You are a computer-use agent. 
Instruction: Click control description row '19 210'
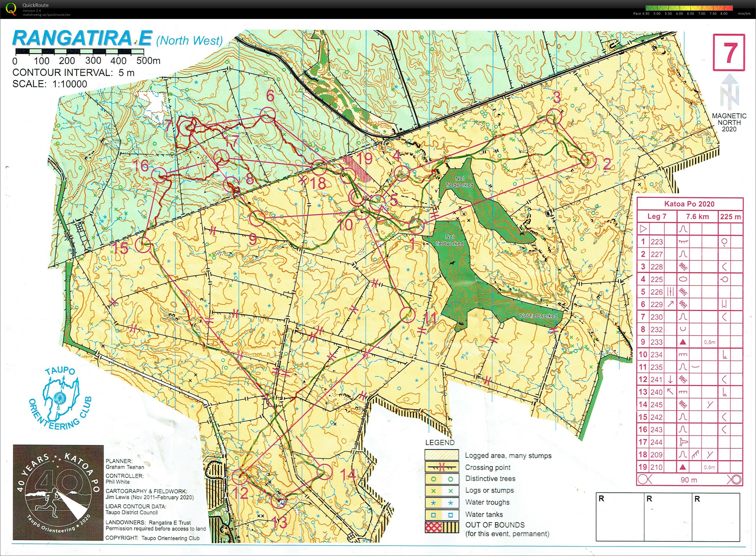click(689, 467)
